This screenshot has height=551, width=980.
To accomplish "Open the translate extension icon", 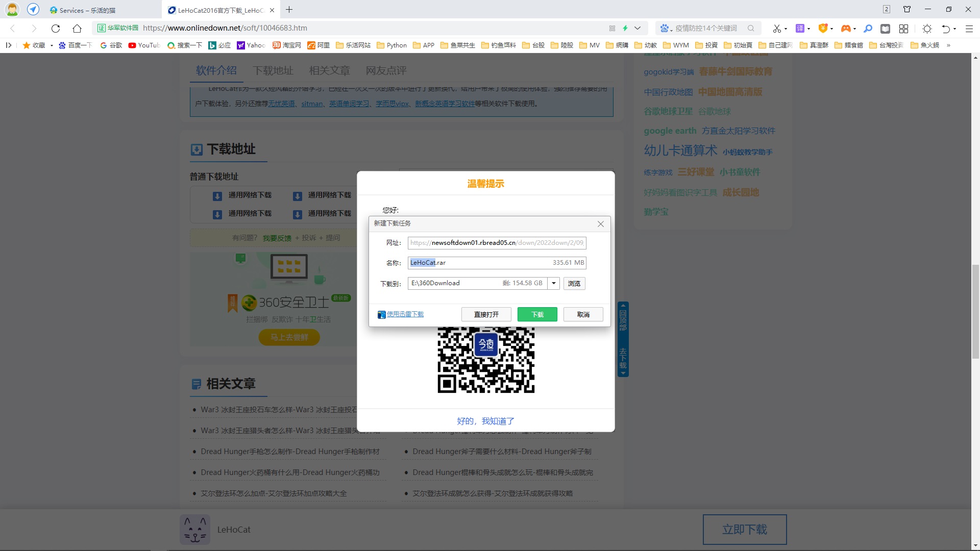I will coord(800,29).
